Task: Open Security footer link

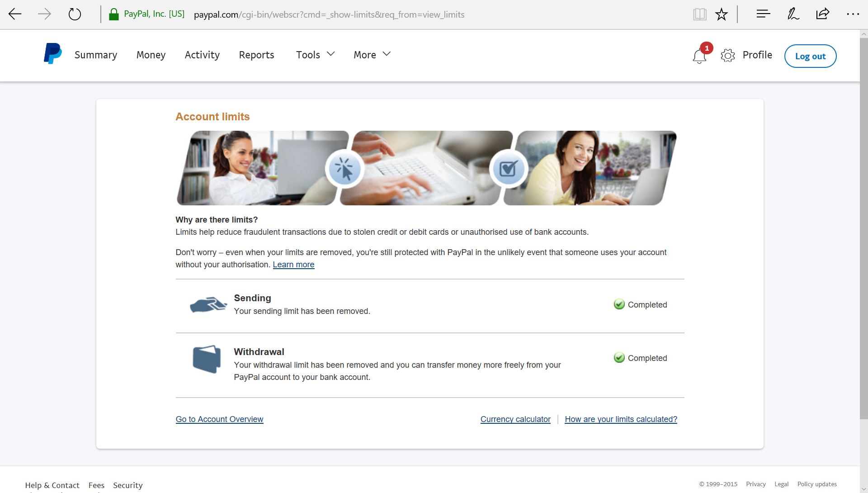Action: click(128, 485)
